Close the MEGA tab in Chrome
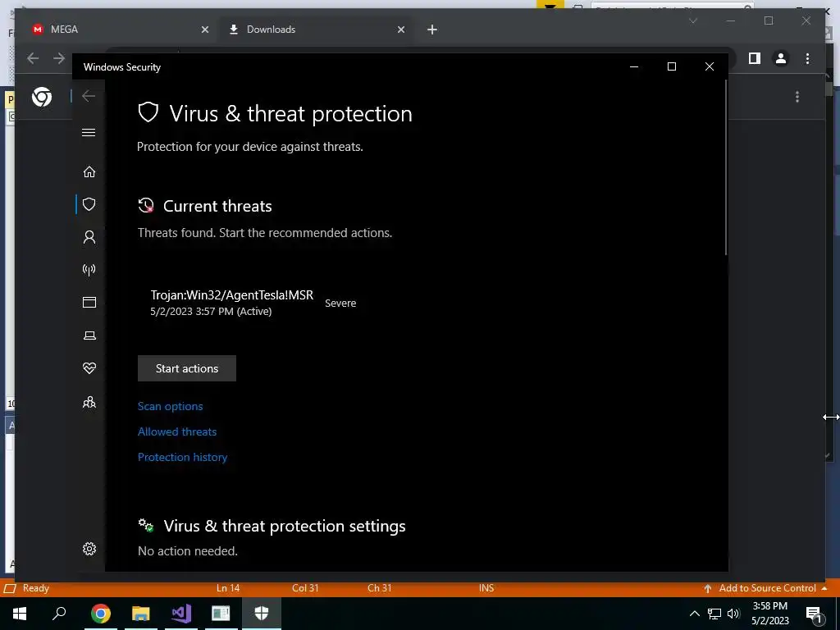The height and width of the screenshot is (630, 840). coord(204,30)
